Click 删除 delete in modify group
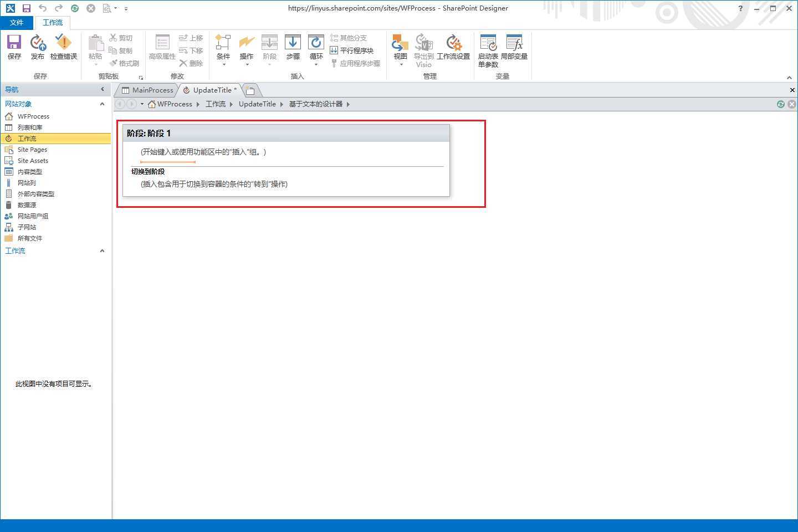Screen dimensions: 798x532 tap(191, 63)
